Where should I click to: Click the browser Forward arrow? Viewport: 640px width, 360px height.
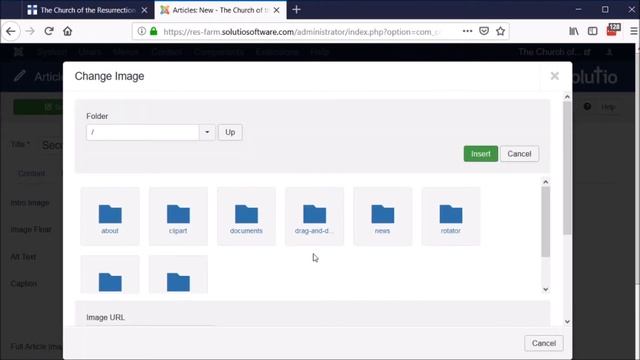click(30, 31)
